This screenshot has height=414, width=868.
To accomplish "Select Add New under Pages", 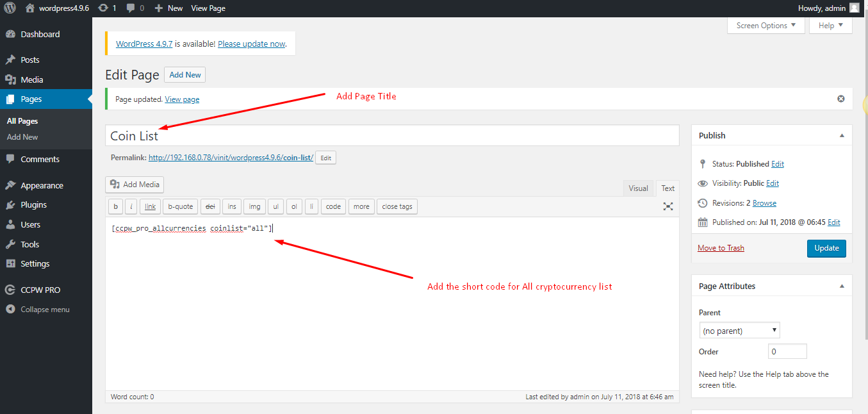I will point(22,137).
